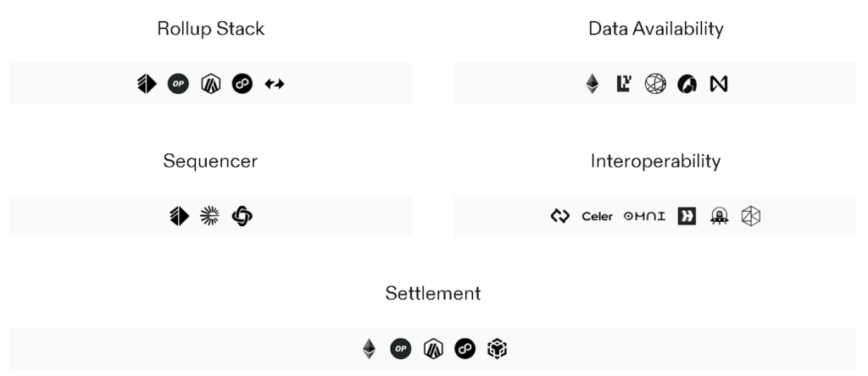
Task: Select the Ethereum icon in Settlement row
Action: 369,348
